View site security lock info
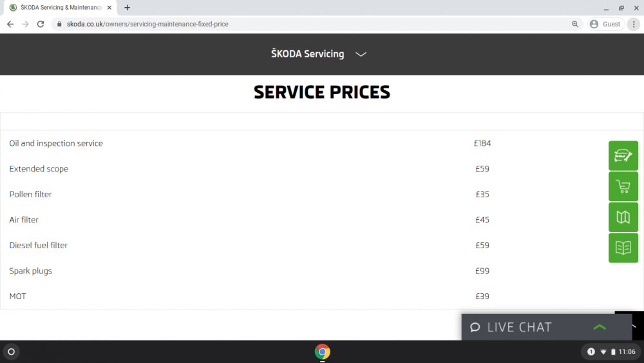The image size is (644, 363). (x=59, y=25)
